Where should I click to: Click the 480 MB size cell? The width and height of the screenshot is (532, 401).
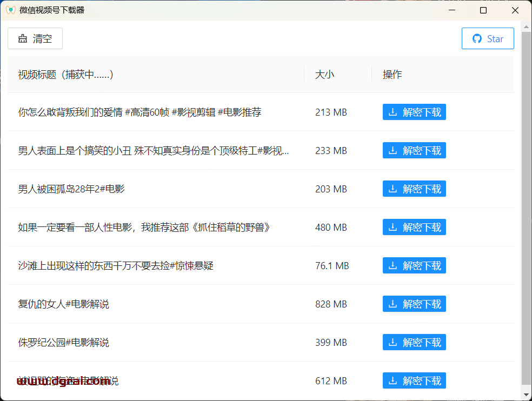331,227
